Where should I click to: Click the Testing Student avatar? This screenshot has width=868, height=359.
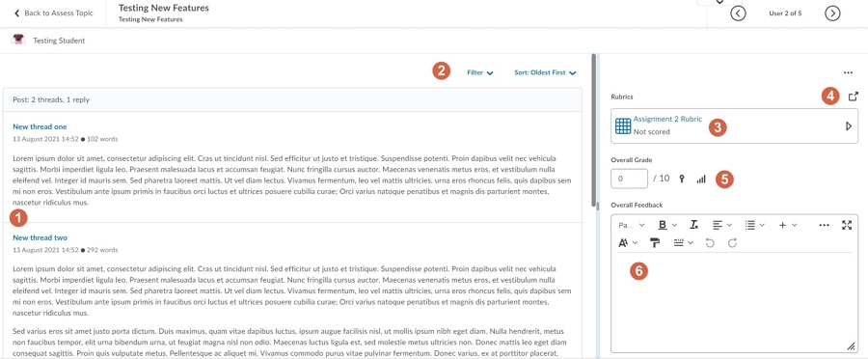click(18, 40)
